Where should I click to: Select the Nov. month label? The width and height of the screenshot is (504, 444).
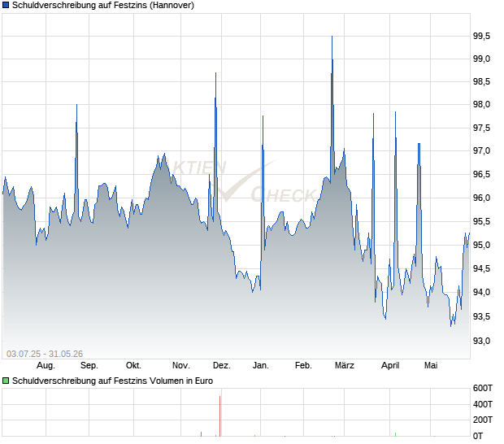[181, 366]
